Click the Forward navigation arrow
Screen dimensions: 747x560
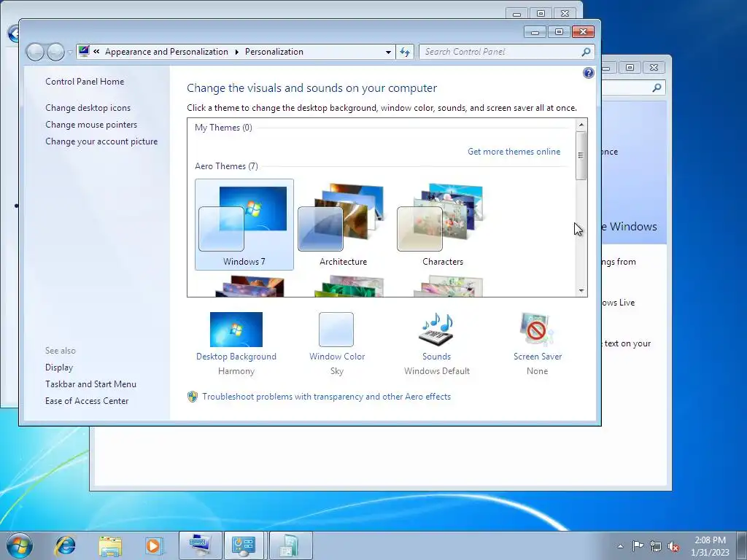pos(55,52)
